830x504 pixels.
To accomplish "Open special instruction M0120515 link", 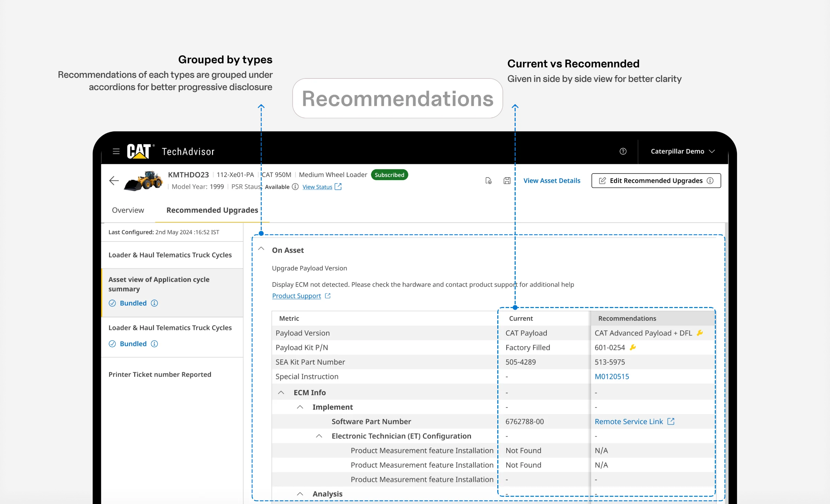I will tap(612, 376).
